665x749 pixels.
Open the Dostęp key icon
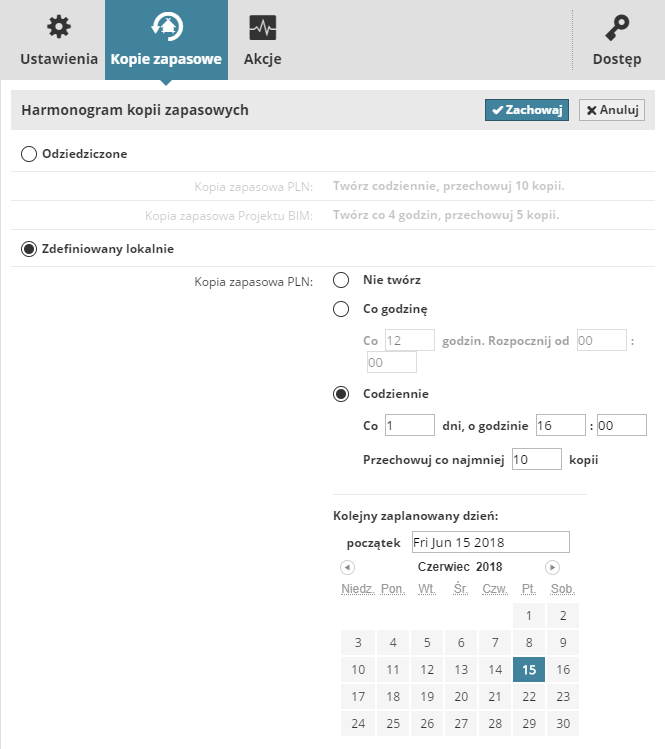click(x=617, y=28)
